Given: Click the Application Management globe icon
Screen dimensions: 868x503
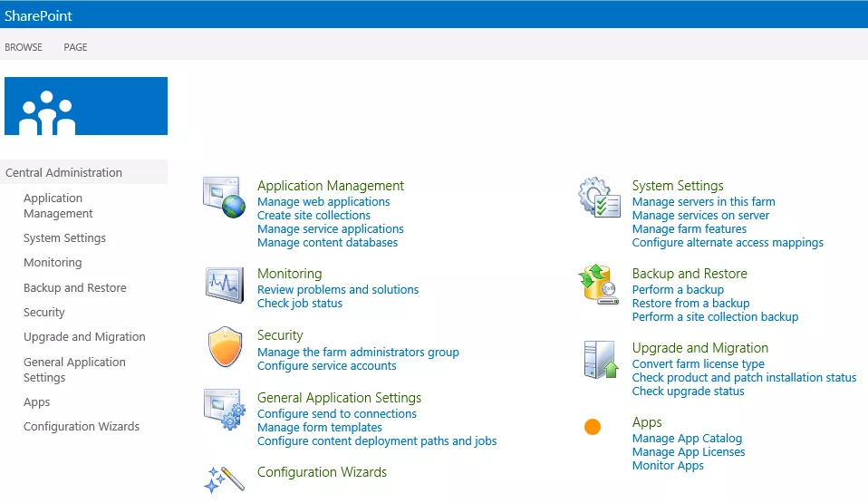Looking at the screenshot, I should coord(224,198).
